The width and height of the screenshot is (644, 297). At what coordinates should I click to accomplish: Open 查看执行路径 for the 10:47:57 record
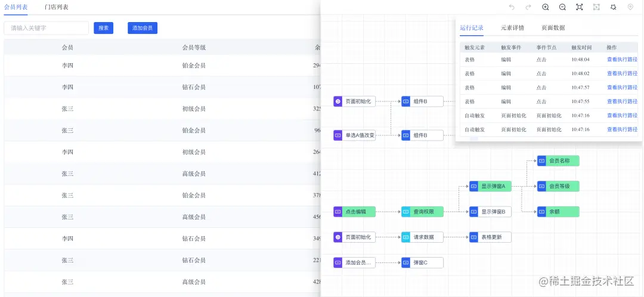[x=622, y=88]
